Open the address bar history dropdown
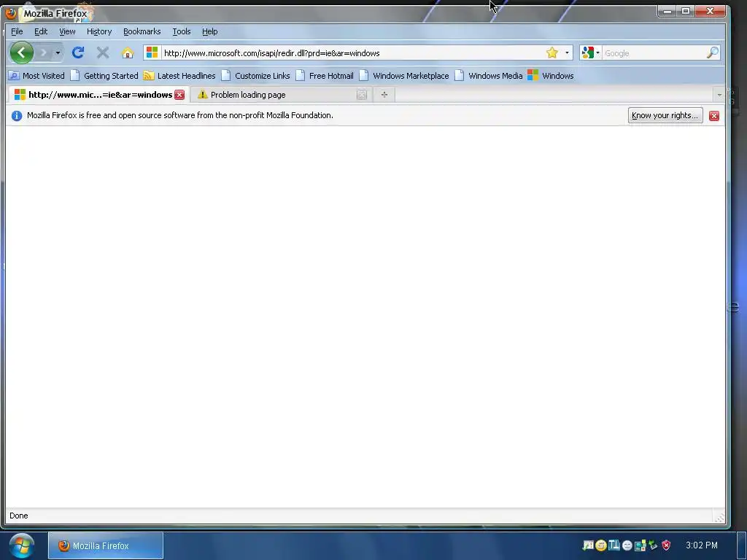The width and height of the screenshot is (747, 560). tap(567, 52)
